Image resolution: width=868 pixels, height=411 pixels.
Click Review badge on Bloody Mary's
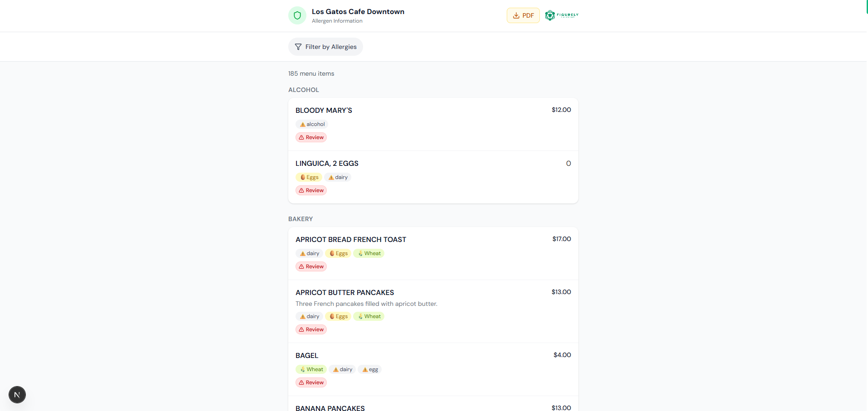311,137
